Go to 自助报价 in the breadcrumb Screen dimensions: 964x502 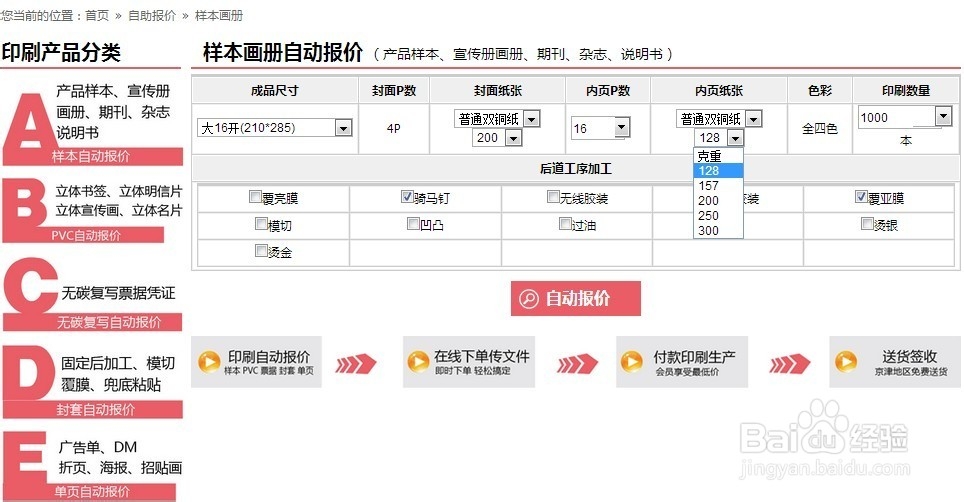point(152,15)
